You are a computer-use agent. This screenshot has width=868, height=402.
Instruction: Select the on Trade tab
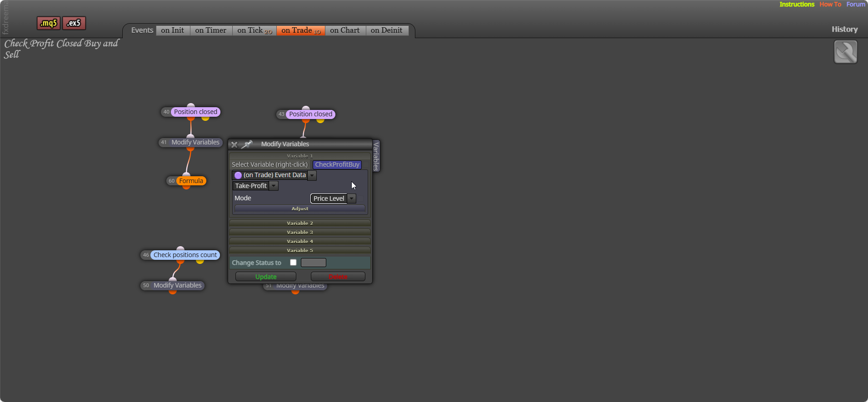click(301, 30)
